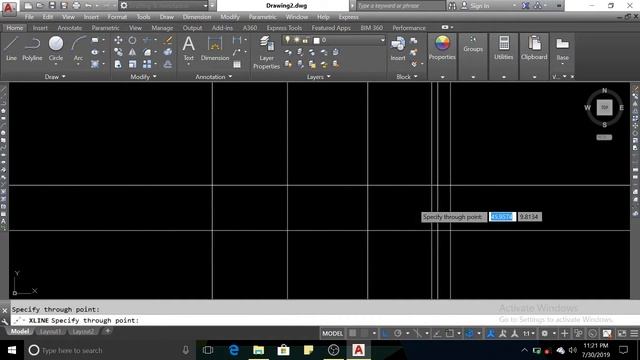Switch to the Layout1 tab
The image size is (640, 360).
[50, 331]
